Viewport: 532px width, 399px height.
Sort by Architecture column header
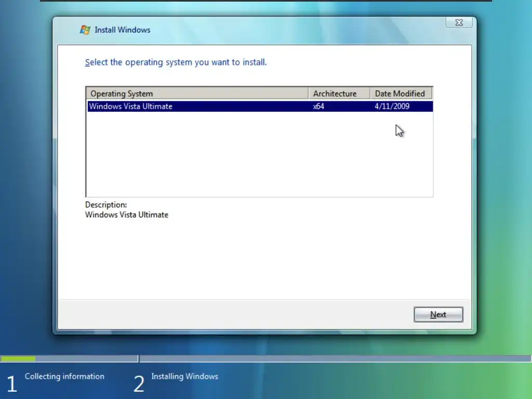[x=339, y=94]
